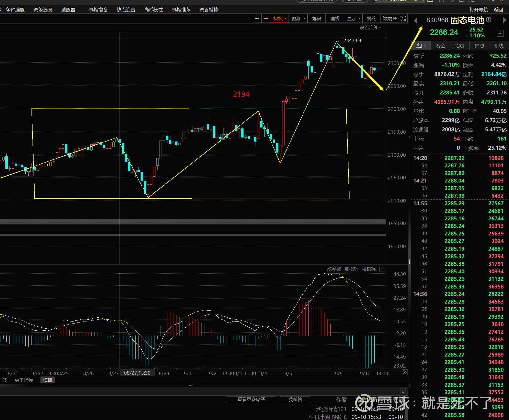Viewport: 509px width, 420px height.
Task: Click the zoom-in plus chart button
Action: [x=257, y=18]
